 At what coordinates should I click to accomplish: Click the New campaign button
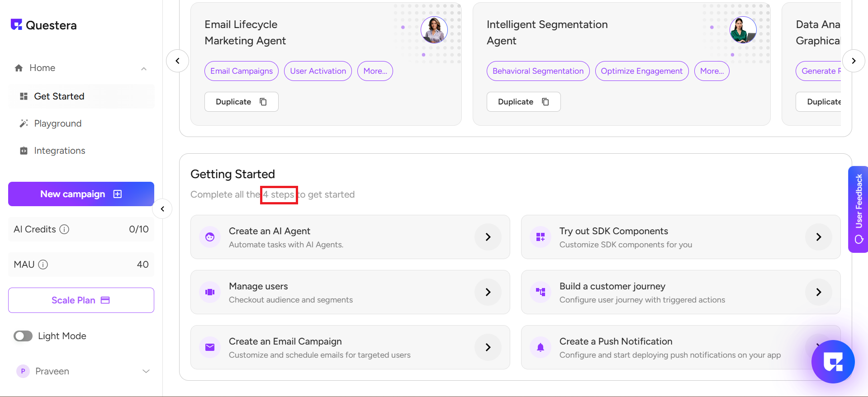pyautogui.click(x=81, y=194)
